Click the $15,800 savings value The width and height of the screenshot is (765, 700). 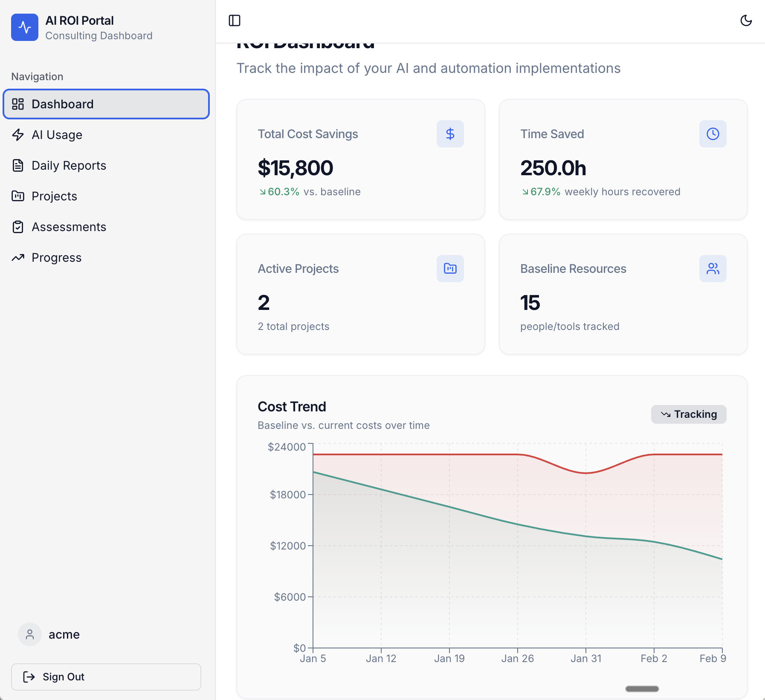pos(296,168)
